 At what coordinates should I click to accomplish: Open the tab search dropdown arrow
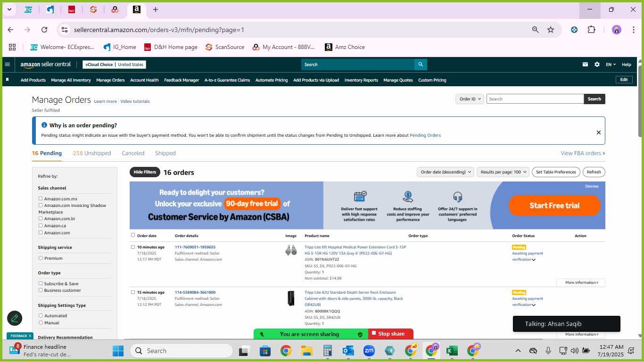9,9
